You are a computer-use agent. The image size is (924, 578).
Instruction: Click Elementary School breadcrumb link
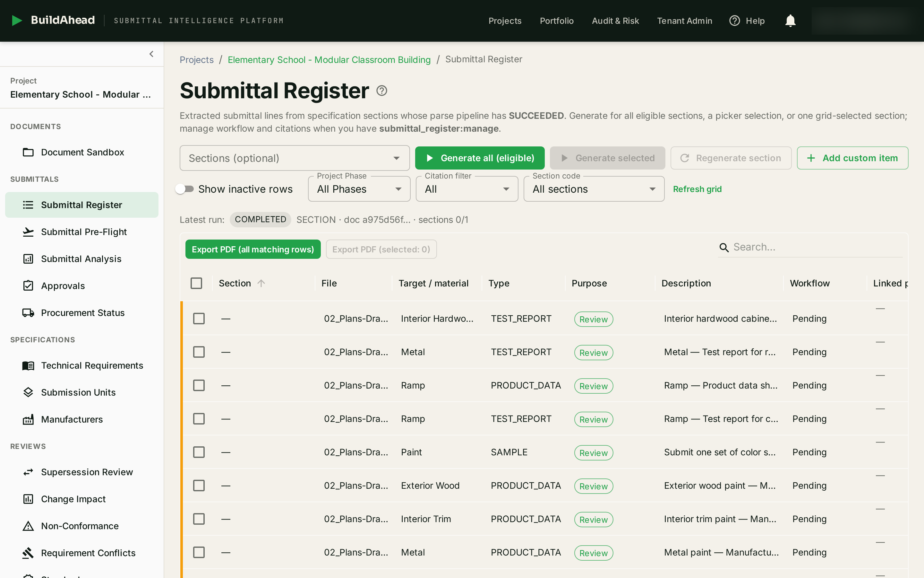coord(329,60)
